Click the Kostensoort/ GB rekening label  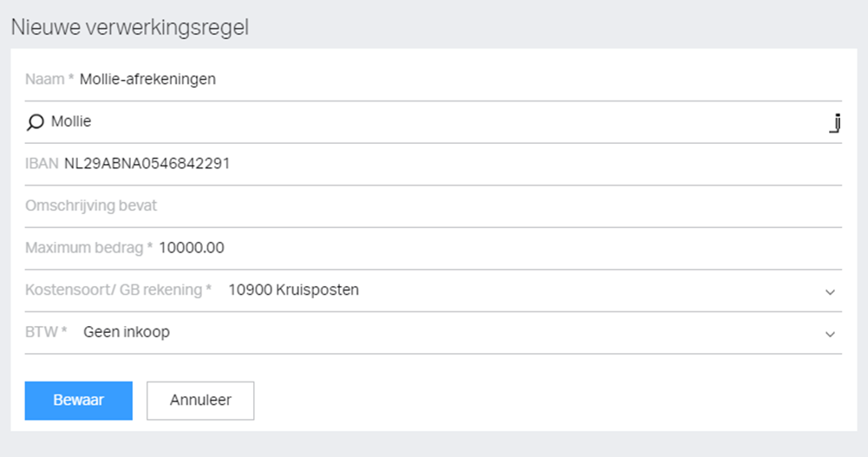point(118,291)
